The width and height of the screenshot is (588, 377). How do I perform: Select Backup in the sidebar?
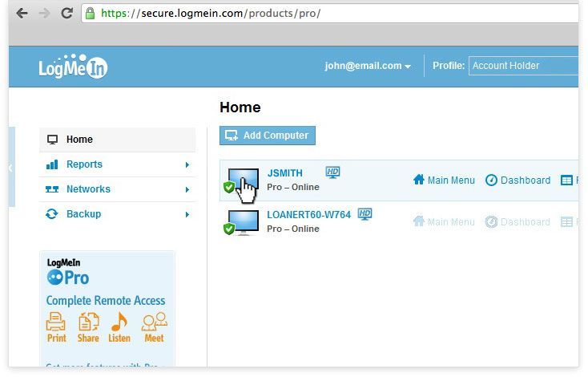(83, 214)
